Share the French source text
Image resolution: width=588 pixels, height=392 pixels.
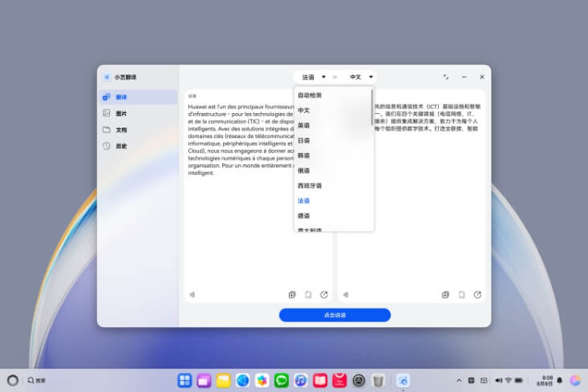tap(324, 294)
